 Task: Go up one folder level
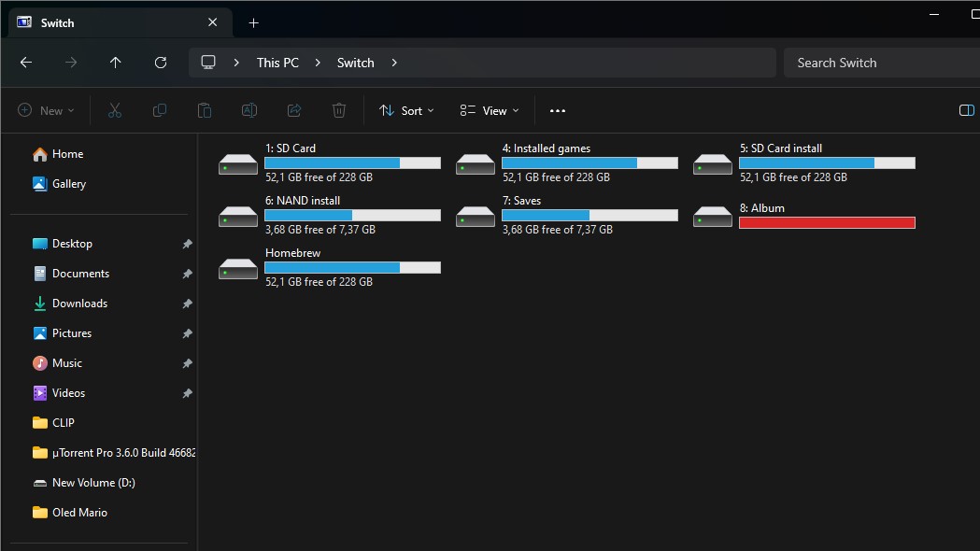pos(116,63)
